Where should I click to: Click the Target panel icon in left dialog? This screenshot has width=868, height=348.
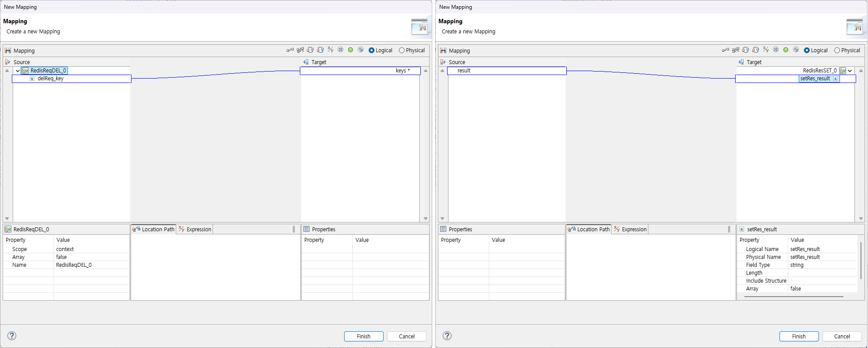306,62
